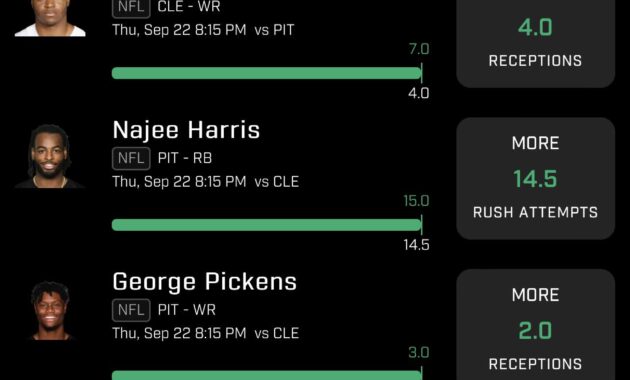The height and width of the screenshot is (380, 630).
Task: Click the 14.5 line marker label
Action: point(416,245)
